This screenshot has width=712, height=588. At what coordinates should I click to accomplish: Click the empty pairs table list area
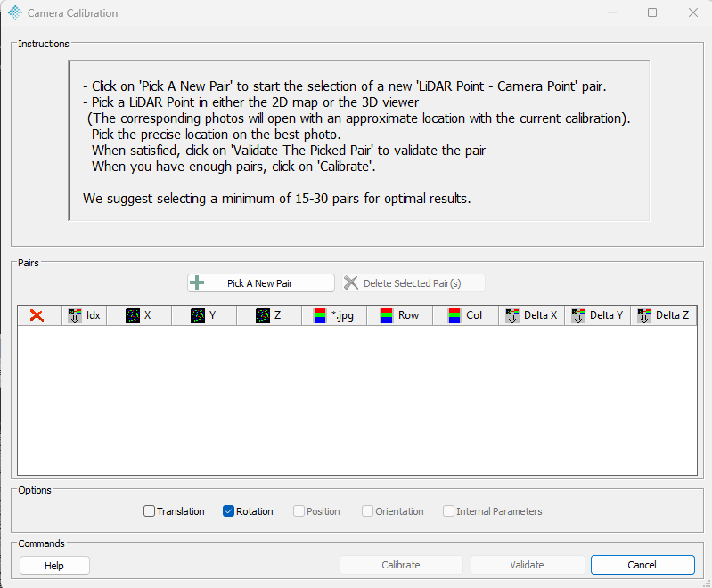357,401
